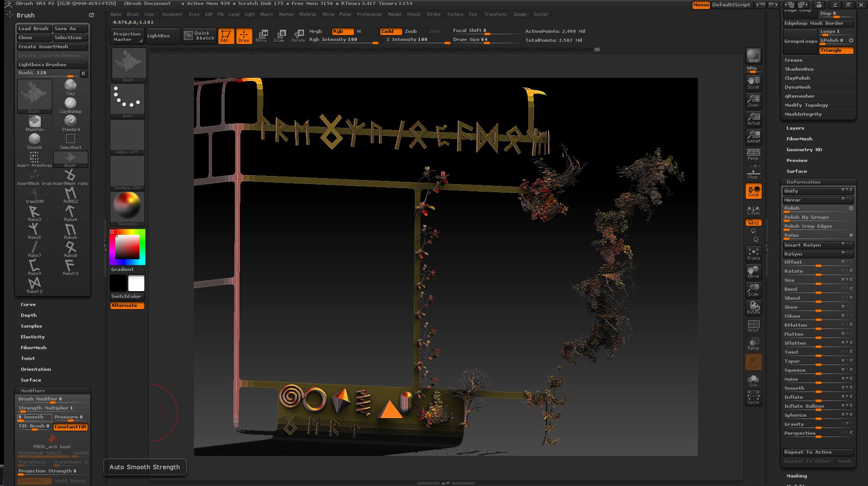Pick the Standard brush icon
The image size is (868, 486).
click(70, 123)
